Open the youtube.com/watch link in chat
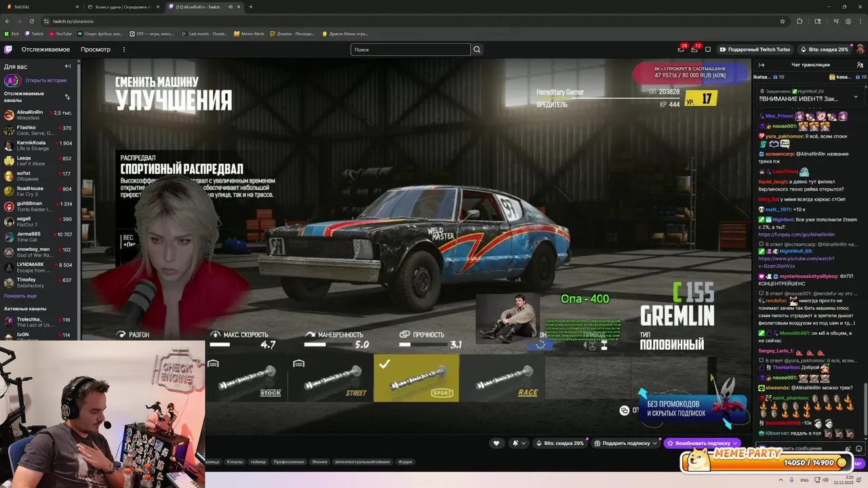The height and width of the screenshot is (488, 868). [796, 262]
